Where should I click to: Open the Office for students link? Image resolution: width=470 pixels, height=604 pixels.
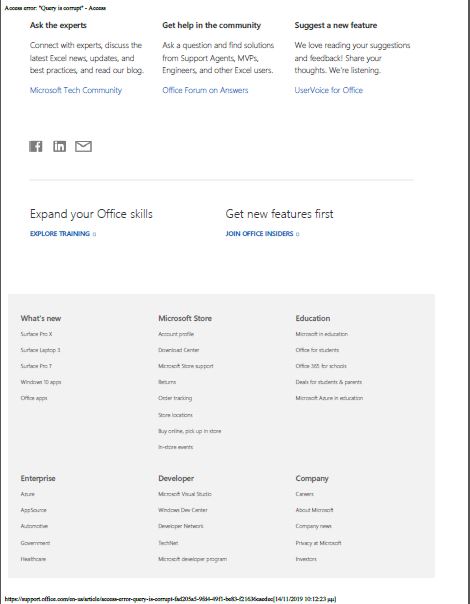click(x=317, y=350)
